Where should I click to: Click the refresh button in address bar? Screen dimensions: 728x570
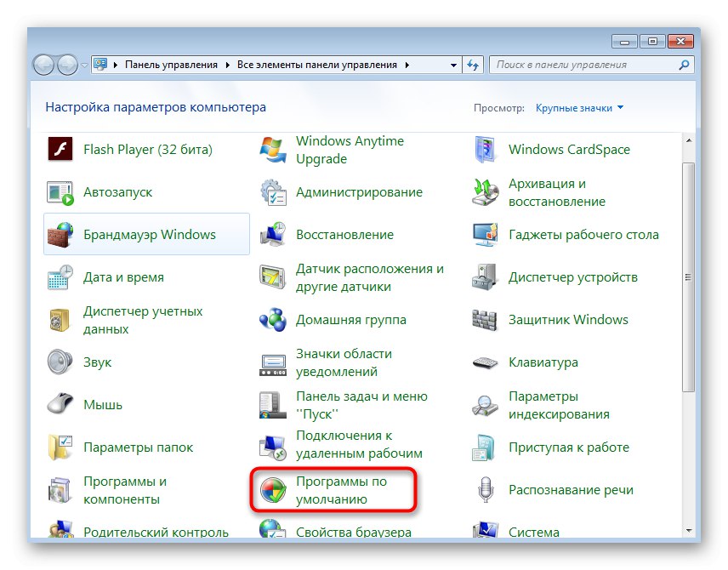473,65
